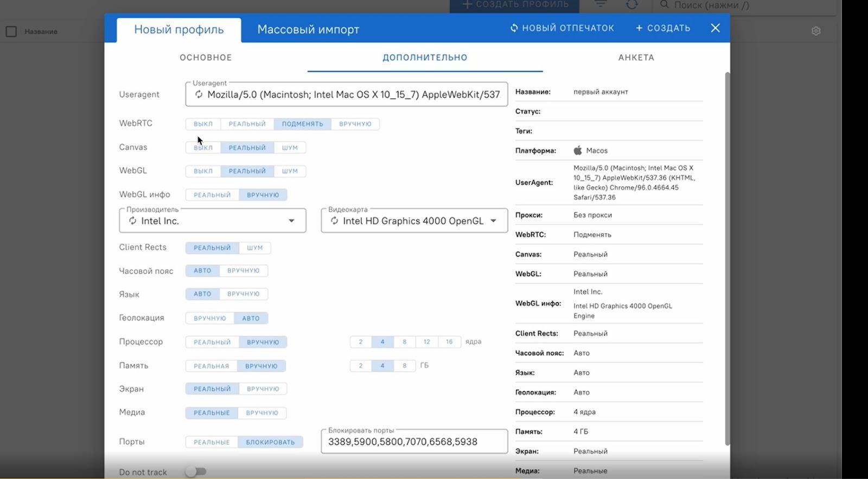Choose 8 ГБ of memory

click(405, 366)
